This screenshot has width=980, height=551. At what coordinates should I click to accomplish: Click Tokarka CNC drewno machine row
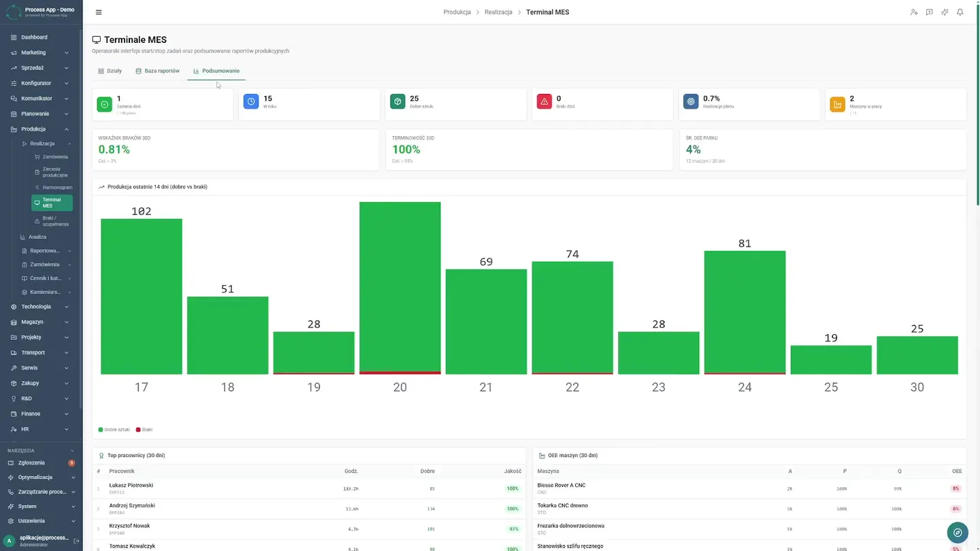pos(751,509)
